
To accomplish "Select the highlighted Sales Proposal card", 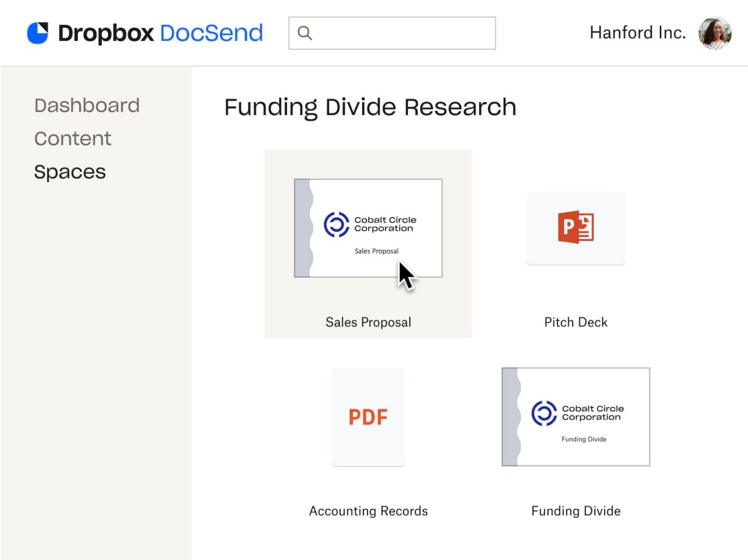I will tap(368, 242).
